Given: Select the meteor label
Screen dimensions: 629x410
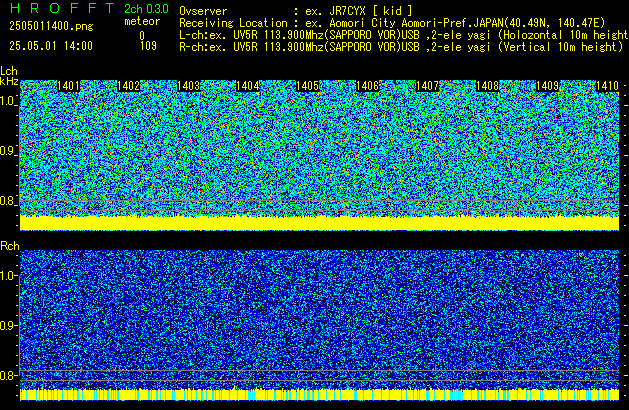Looking at the screenshot, I should pyautogui.click(x=142, y=21).
